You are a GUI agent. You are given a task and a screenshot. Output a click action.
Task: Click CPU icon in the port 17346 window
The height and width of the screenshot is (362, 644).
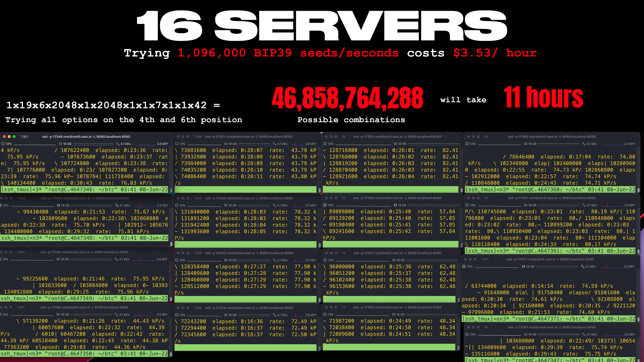click(3, 144)
